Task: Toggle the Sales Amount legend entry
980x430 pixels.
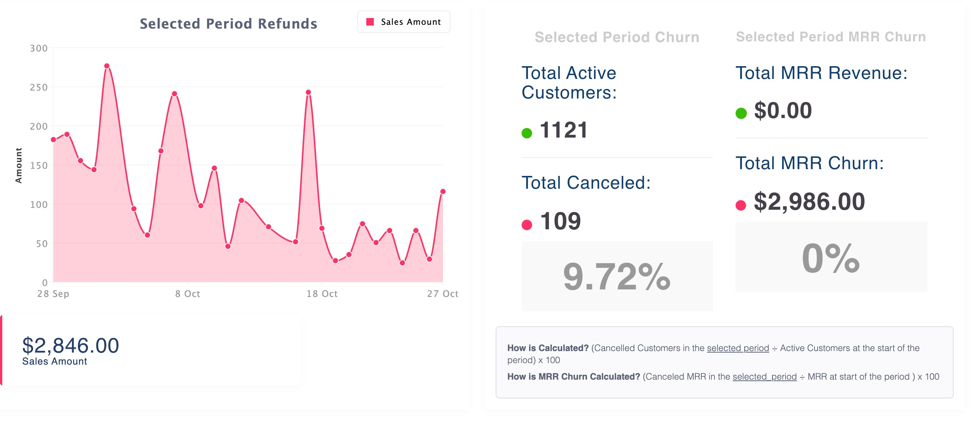Action: (x=404, y=22)
